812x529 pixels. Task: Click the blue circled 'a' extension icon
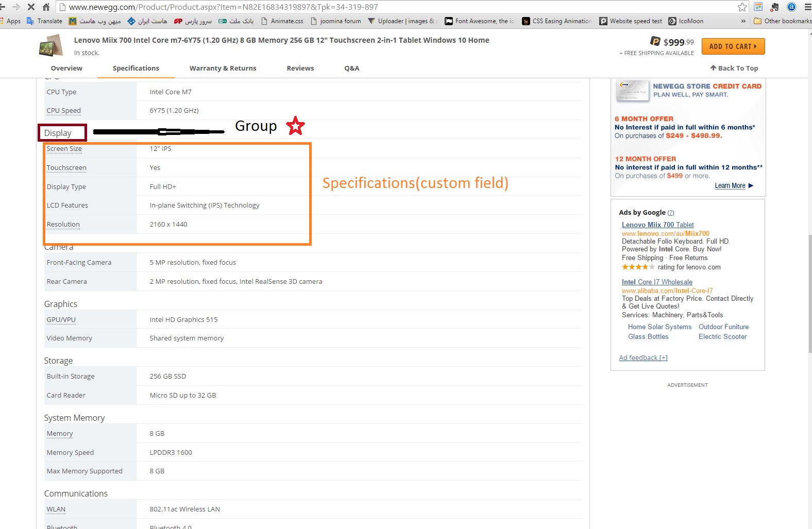[791, 7]
